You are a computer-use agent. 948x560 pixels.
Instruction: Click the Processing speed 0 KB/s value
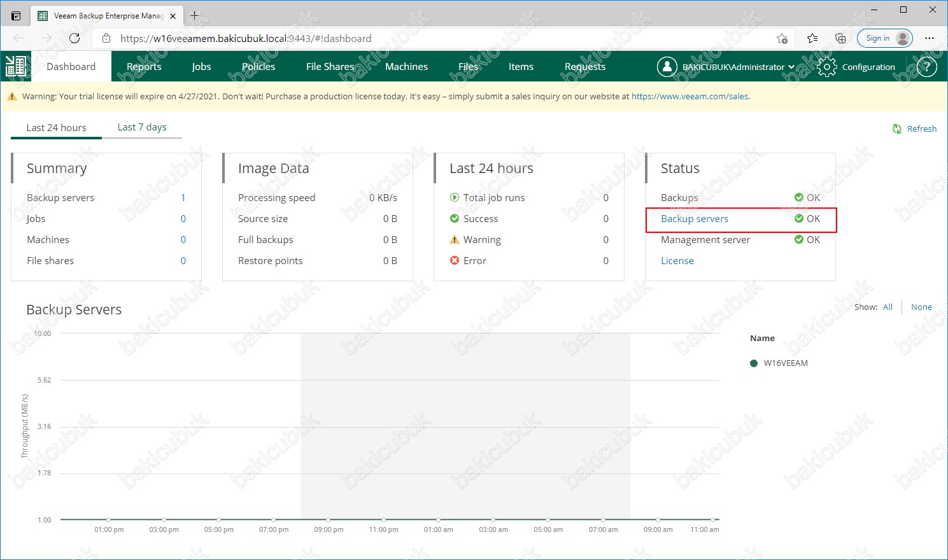(x=383, y=197)
